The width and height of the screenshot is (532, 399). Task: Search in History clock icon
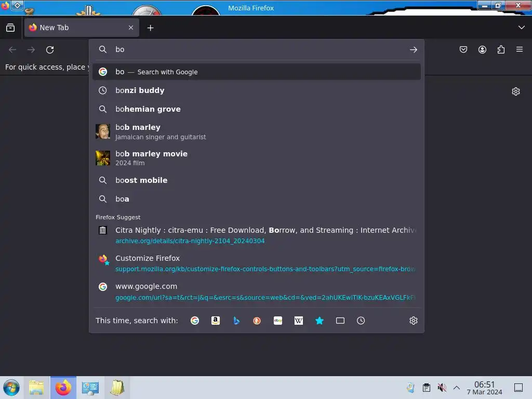[361, 321]
